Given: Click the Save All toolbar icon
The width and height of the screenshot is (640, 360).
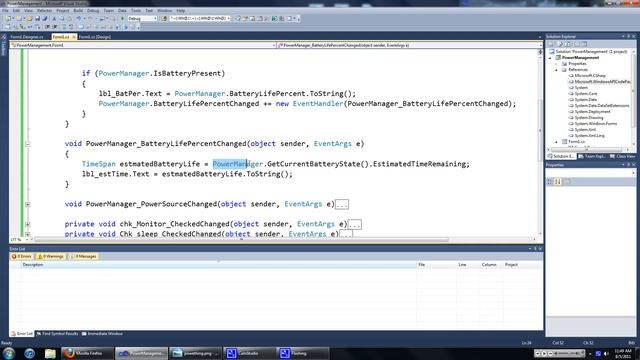Looking at the screenshot, I should (44, 18).
